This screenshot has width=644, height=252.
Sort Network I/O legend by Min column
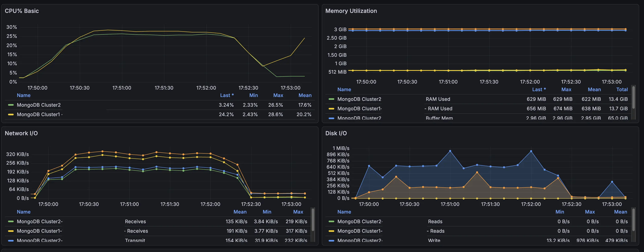[267, 212]
